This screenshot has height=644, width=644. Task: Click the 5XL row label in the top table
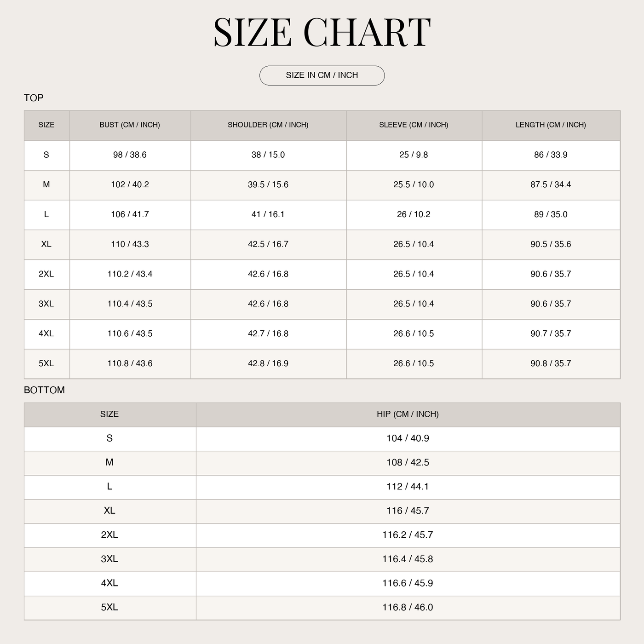pos(46,364)
